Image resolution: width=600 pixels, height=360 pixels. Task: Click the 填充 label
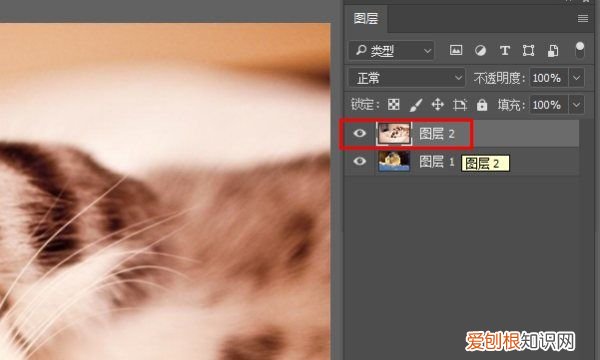pyautogui.click(x=511, y=105)
